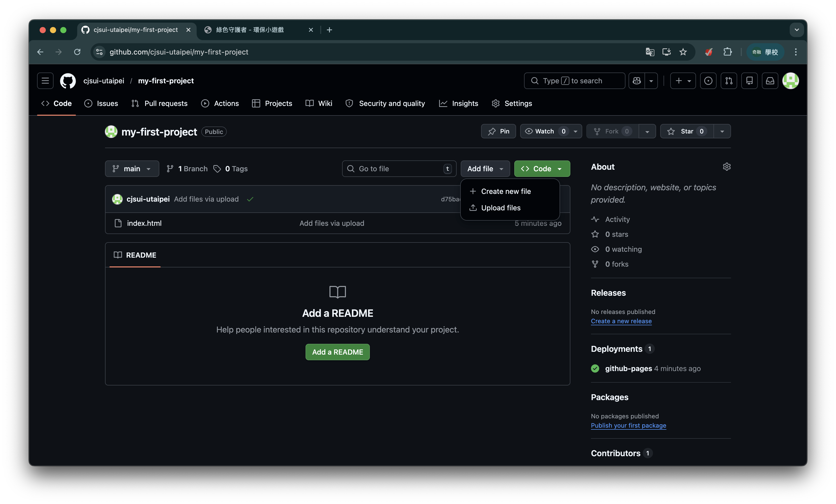Open the green Code dropdown
836x504 pixels.
click(x=542, y=168)
